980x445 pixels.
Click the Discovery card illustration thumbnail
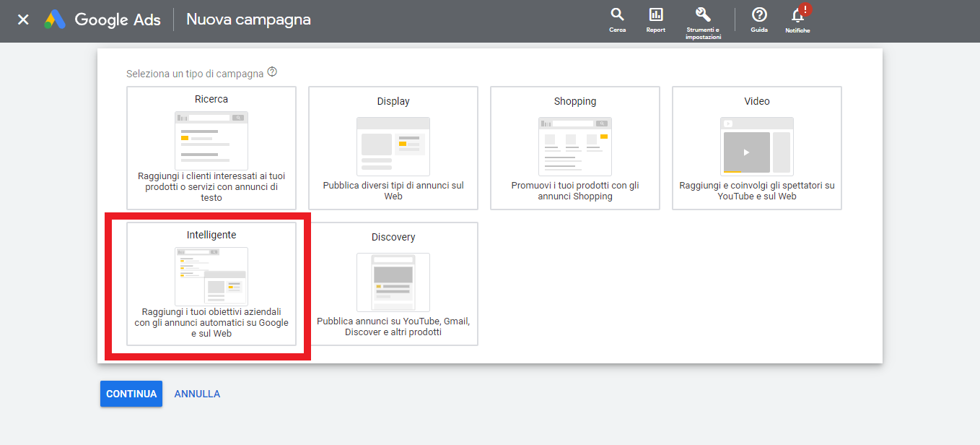[393, 282]
